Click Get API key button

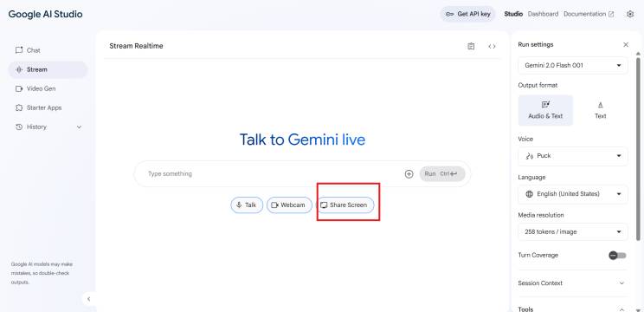(x=467, y=14)
